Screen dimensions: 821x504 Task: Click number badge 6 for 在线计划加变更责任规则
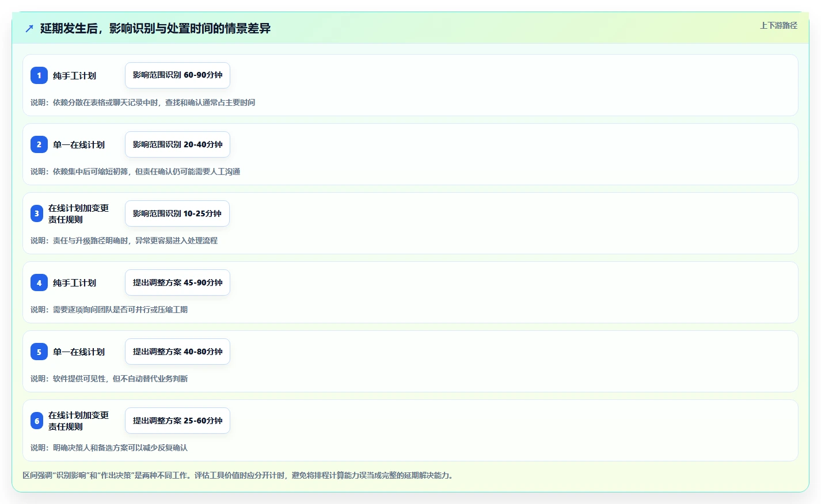coord(37,421)
